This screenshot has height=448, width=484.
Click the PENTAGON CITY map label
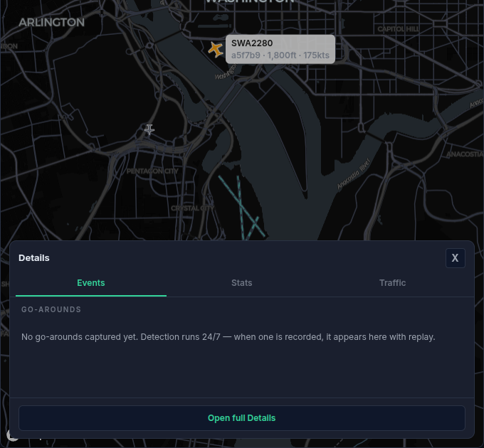[152, 171]
